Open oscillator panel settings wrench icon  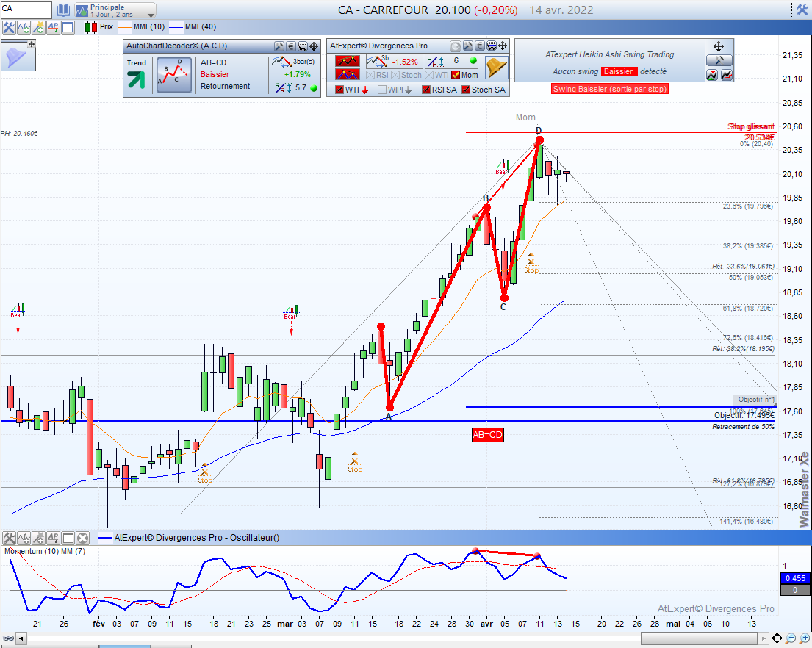pyautogui.click(x=9, y=538)
